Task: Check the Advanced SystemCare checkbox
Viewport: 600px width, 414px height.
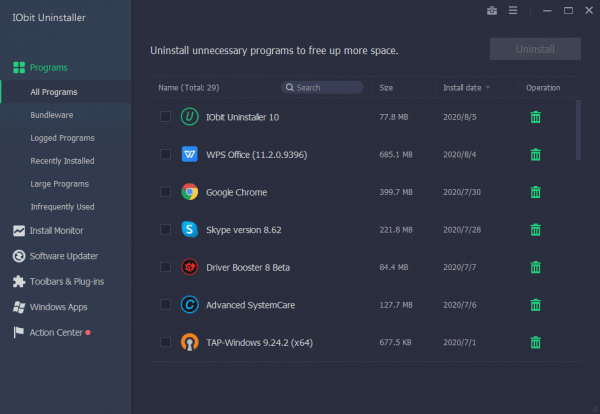Action: click(165, 304)
